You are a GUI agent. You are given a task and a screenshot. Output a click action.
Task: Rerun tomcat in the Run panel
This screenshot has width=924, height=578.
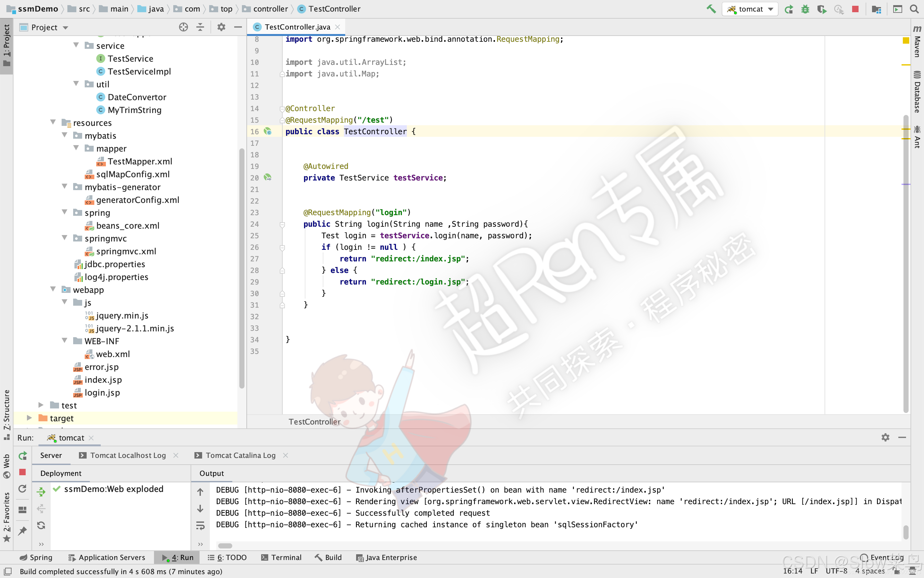(22, 455)
